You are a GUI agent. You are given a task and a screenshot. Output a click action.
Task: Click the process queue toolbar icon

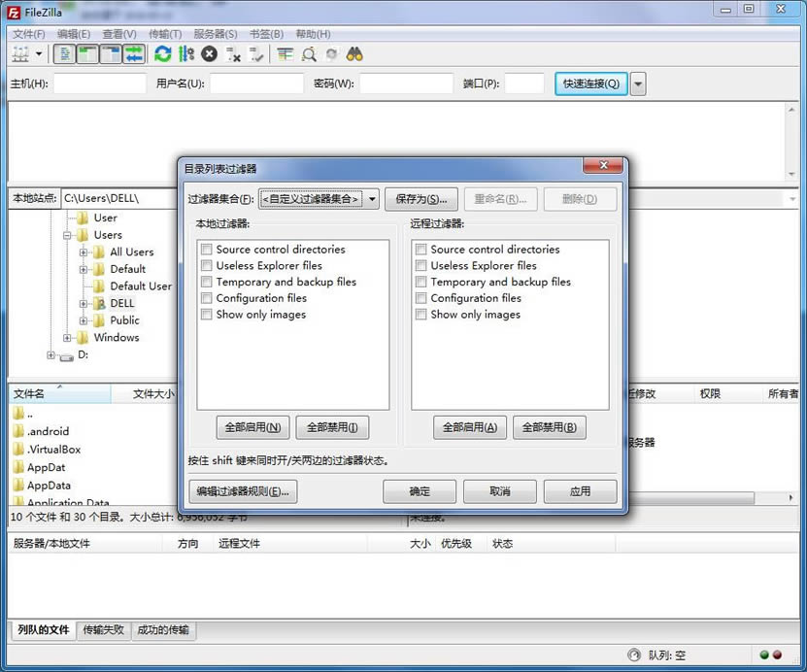(x=186, y=54)
